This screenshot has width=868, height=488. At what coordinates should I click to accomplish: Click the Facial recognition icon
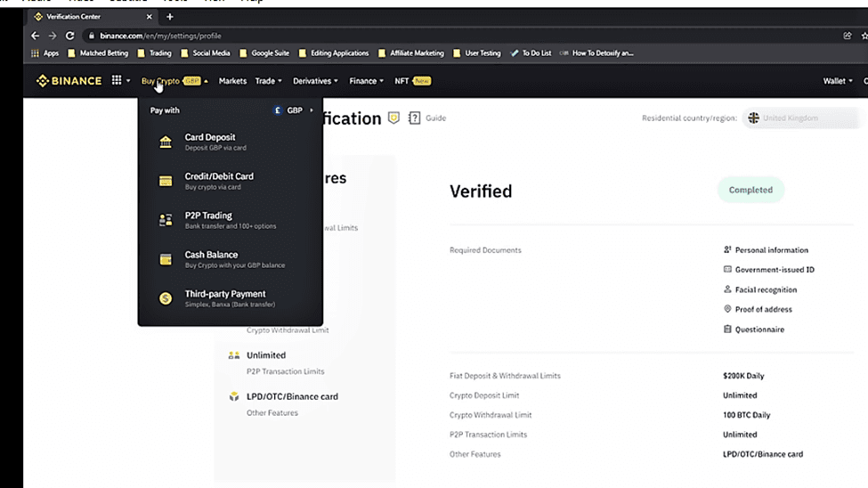727,289
